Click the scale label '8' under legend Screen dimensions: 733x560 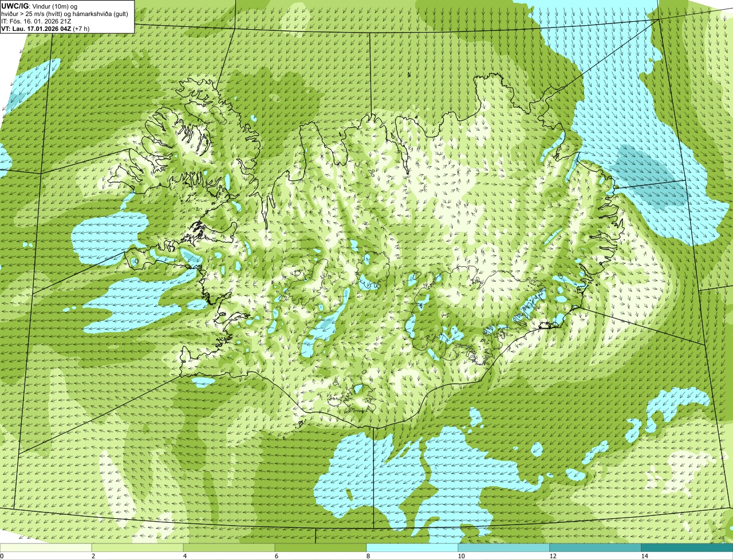[x=368, y=556]
